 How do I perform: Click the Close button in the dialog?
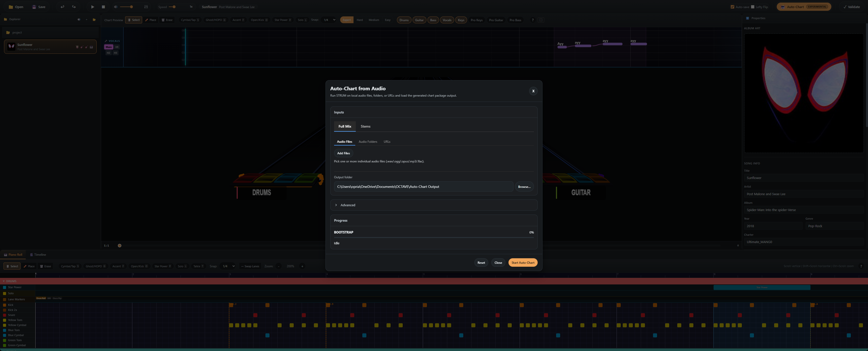[x=498, y=262]
